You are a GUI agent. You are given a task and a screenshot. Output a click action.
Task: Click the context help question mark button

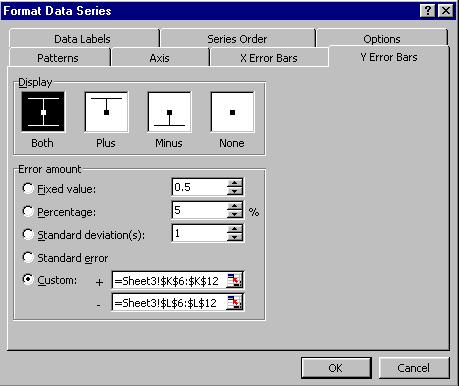pos(427,11)
